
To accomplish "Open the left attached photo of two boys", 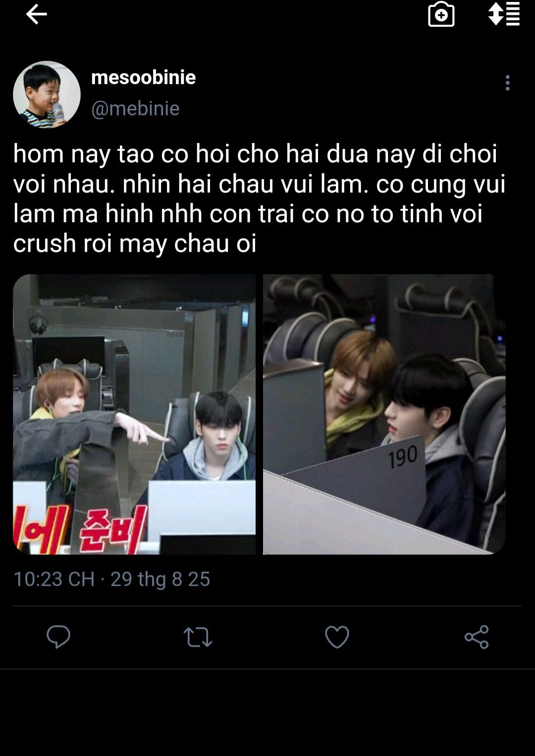I will point(134,414).
